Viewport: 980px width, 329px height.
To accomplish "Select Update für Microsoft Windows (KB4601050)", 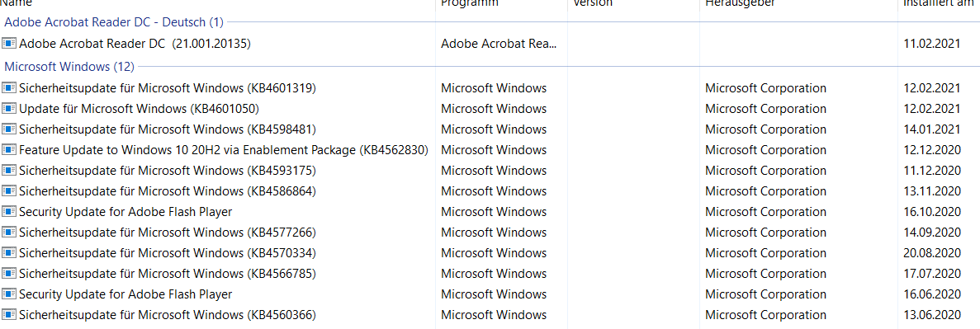I will pyautogui.click(x=139, y=109).
